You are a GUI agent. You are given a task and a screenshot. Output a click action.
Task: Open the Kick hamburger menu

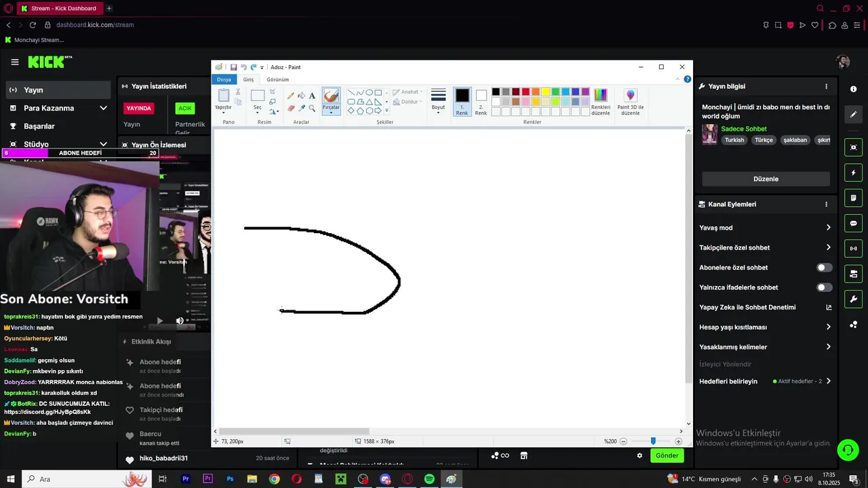(15, 62)
